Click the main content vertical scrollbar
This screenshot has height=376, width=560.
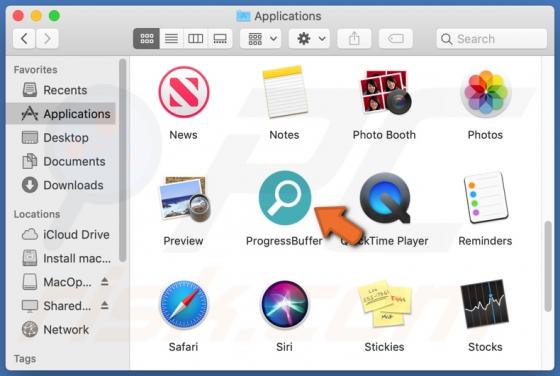548,266
